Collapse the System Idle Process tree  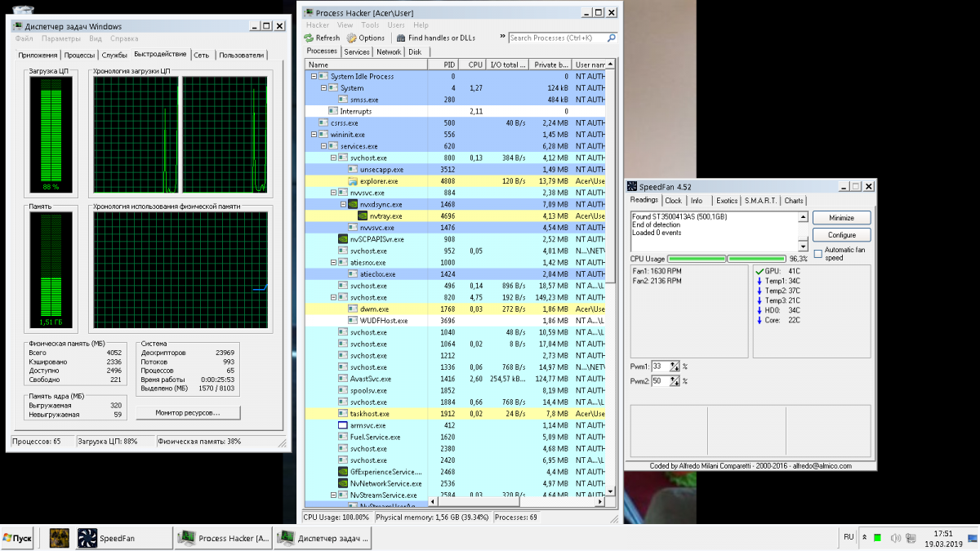314,77
